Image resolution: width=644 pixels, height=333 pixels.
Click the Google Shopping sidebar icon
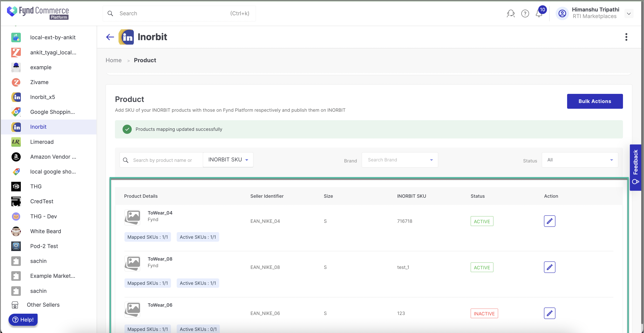click(16, 112)
